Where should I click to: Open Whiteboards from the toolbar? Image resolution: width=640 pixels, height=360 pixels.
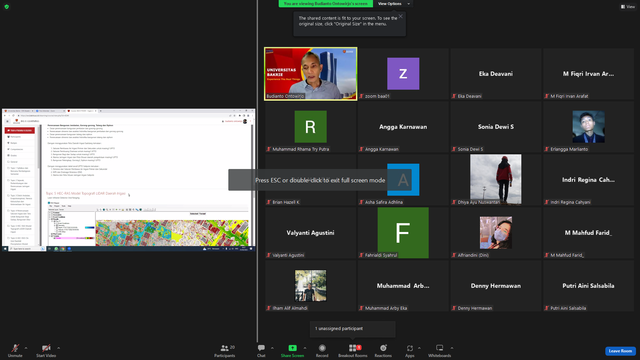[440, 350]
